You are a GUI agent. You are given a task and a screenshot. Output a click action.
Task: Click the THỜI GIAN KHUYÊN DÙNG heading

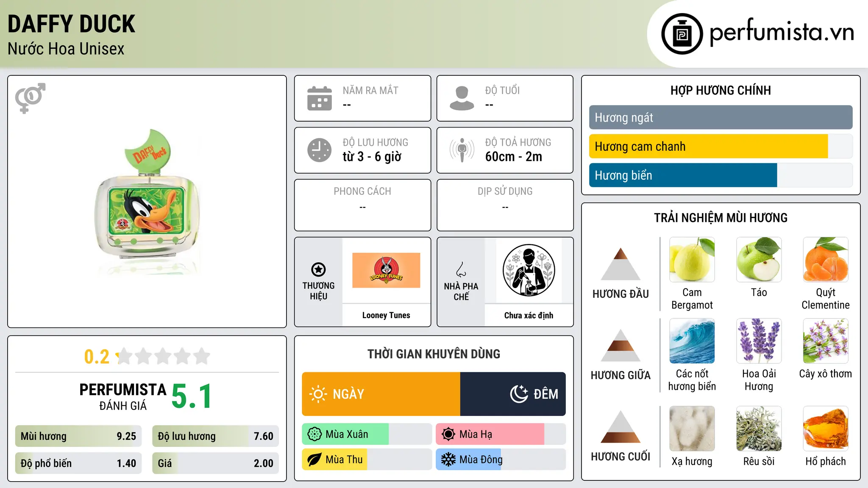(434, 354)
